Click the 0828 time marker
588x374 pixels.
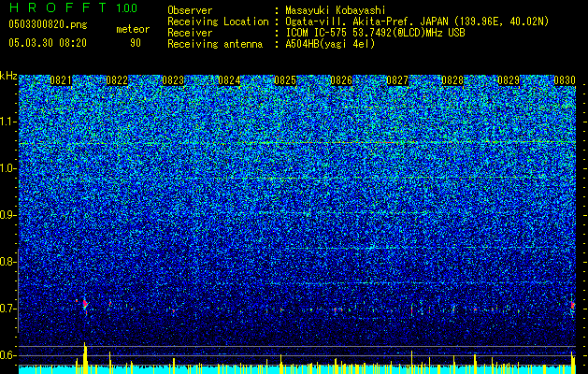[452, 80]
